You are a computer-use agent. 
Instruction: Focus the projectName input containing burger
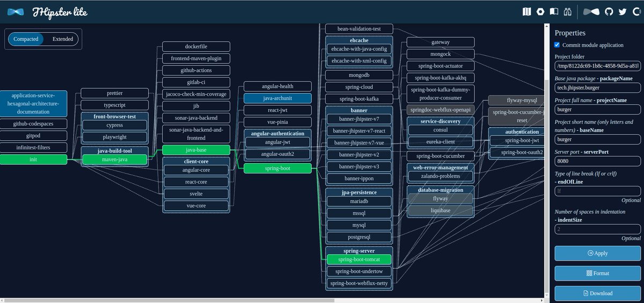click(x=597, y=109)
